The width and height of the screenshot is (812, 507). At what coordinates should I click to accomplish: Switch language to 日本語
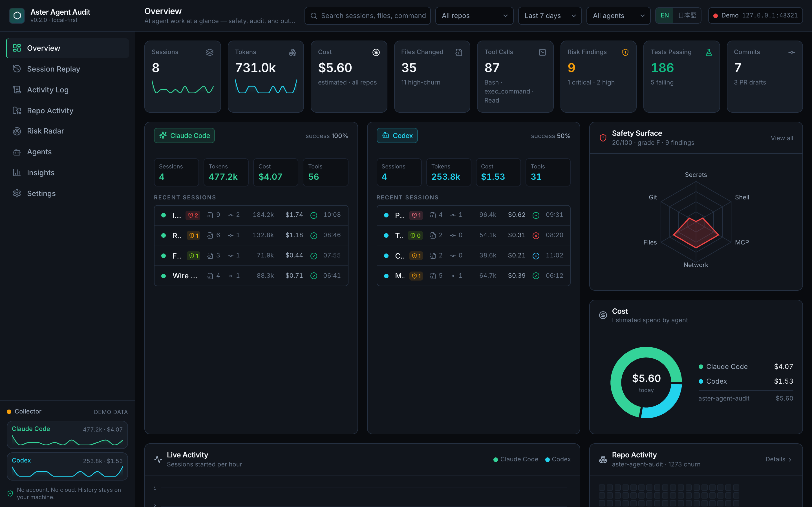tap(687, 15)
